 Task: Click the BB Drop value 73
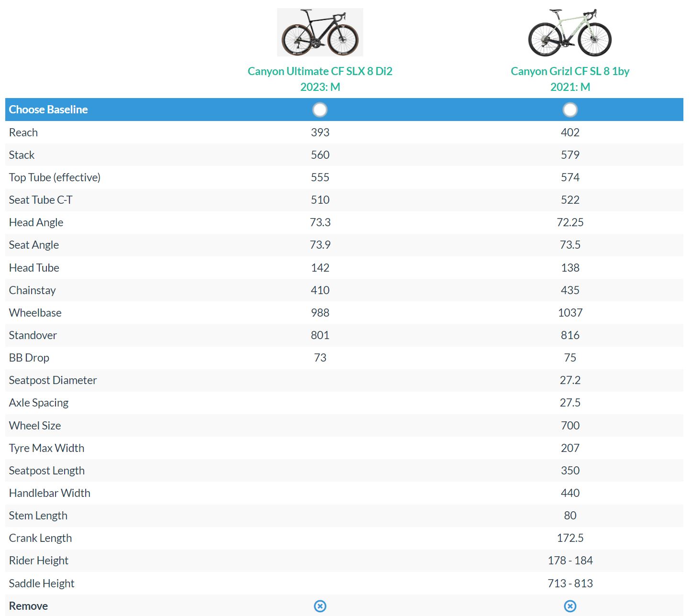(320, 358)
